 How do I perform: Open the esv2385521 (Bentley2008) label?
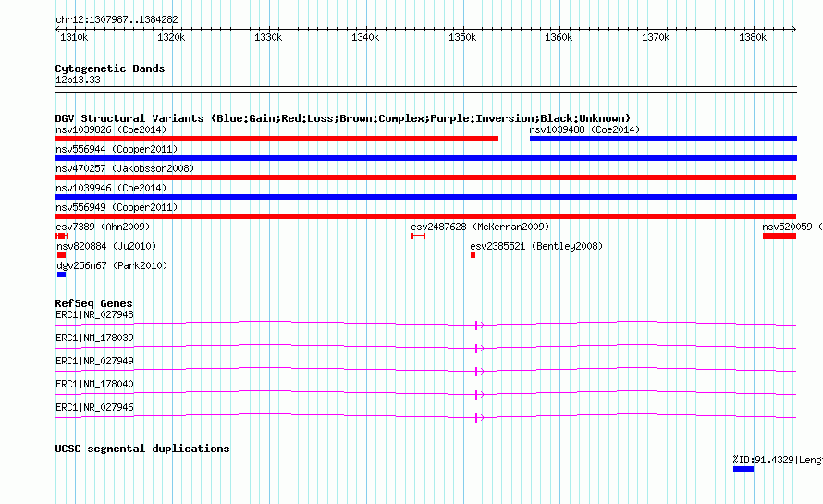(536, 246)
